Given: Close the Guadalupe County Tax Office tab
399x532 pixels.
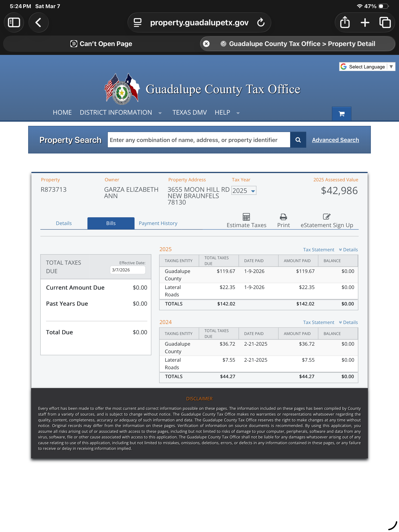Looking at the screenshot, I should point(206,44).
